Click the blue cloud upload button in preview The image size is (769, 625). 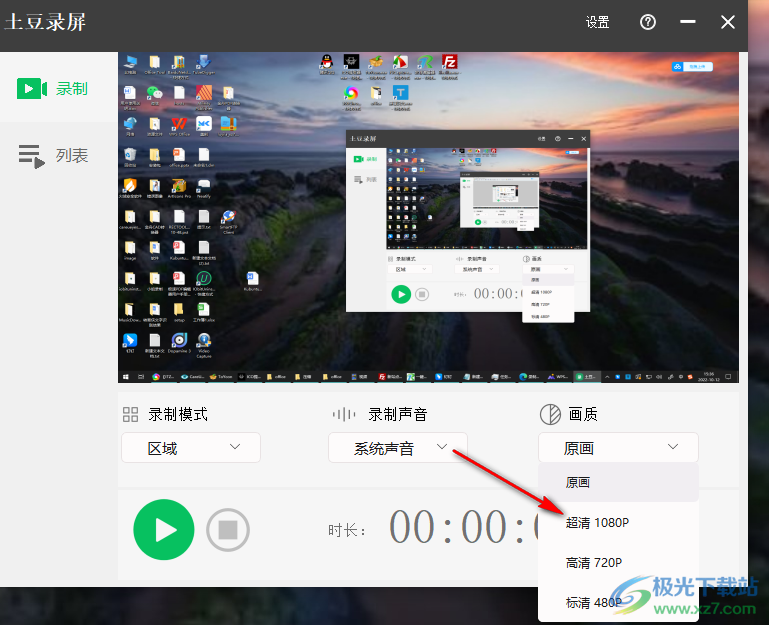(x=692, y=66)
